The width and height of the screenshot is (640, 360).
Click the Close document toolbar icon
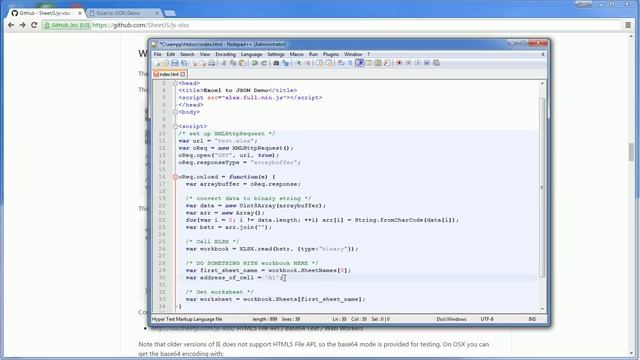195,63
